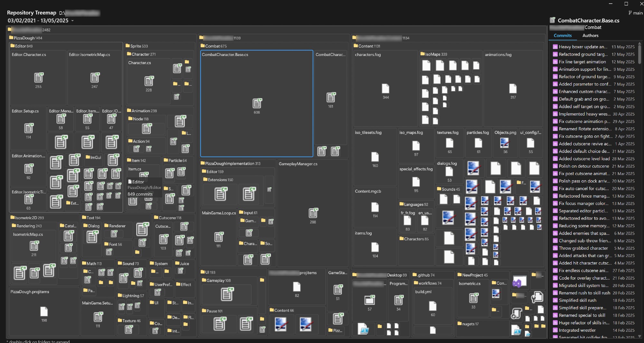The image size is (644, 343).
Task: Click the CombatCharacter.Base.cs file icon
Action: click(x=257, y=103)
